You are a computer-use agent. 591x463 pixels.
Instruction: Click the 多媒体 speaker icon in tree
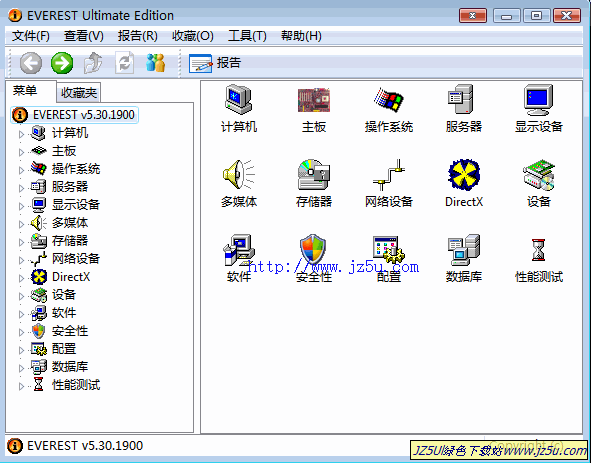tap(38, 223)
